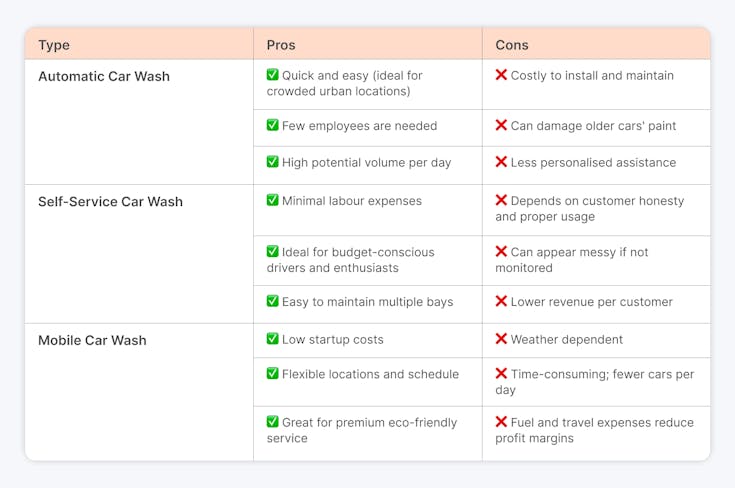Viewport: 735px width, 488px height.
Task: Click the red X next to Less personalised assistance
Action: [501, 162]
